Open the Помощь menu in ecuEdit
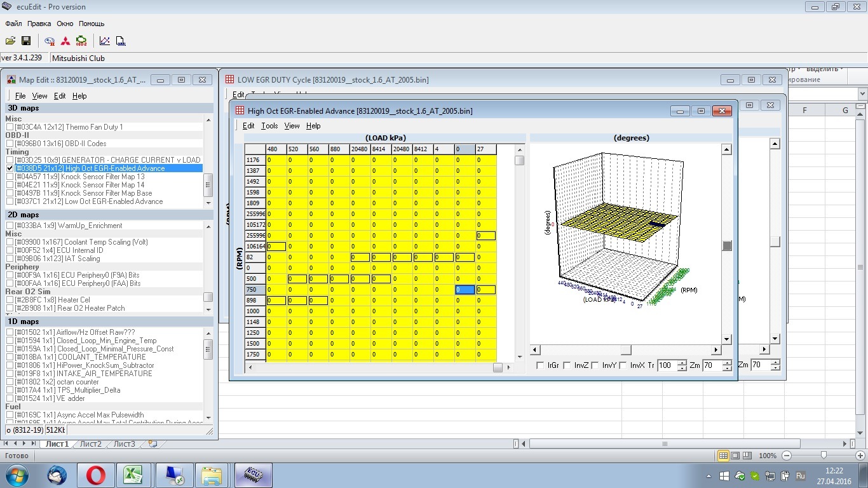The image size is (868, 488). (x=92, y=24)
